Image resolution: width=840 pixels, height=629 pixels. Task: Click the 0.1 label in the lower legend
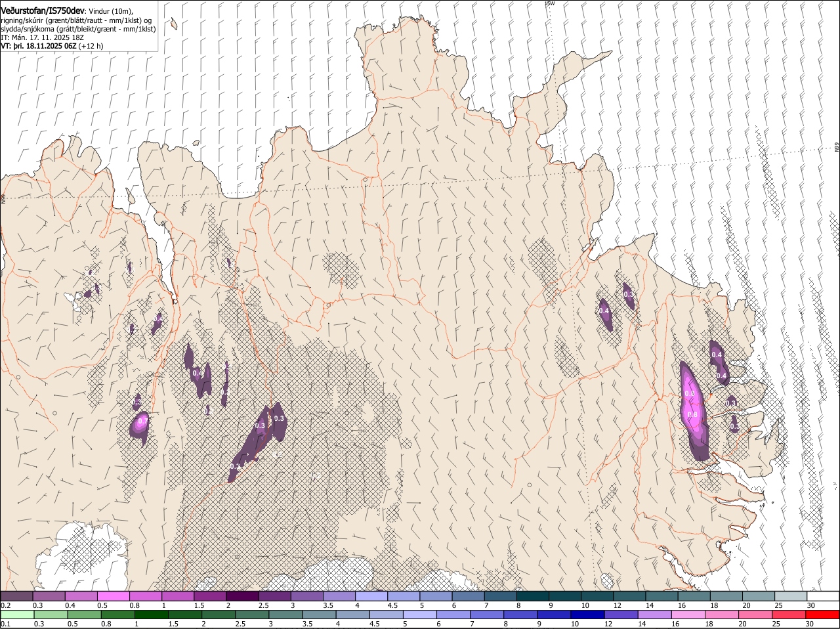(x=5, y=624)
